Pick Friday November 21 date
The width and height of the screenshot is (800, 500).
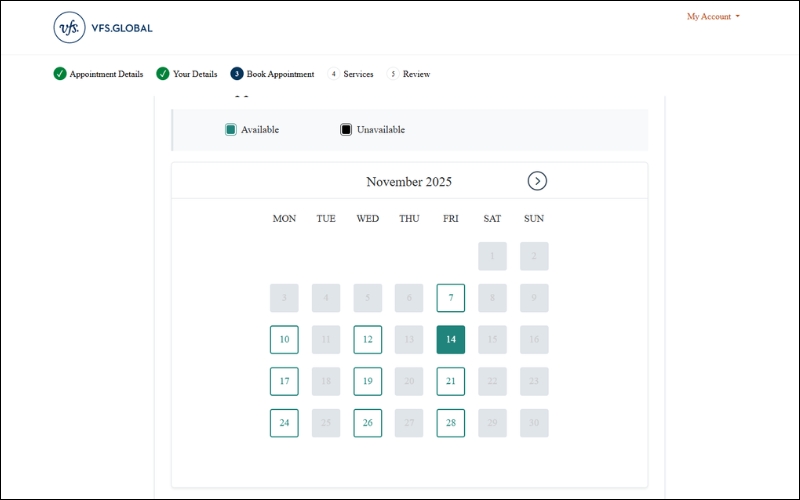point(451,381)
